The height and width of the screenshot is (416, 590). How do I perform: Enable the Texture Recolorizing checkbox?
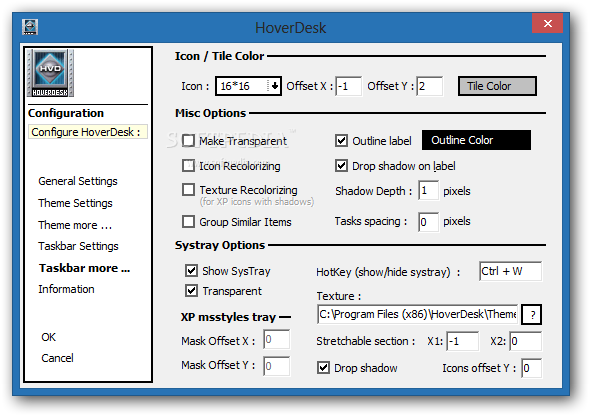click(189, 190)
